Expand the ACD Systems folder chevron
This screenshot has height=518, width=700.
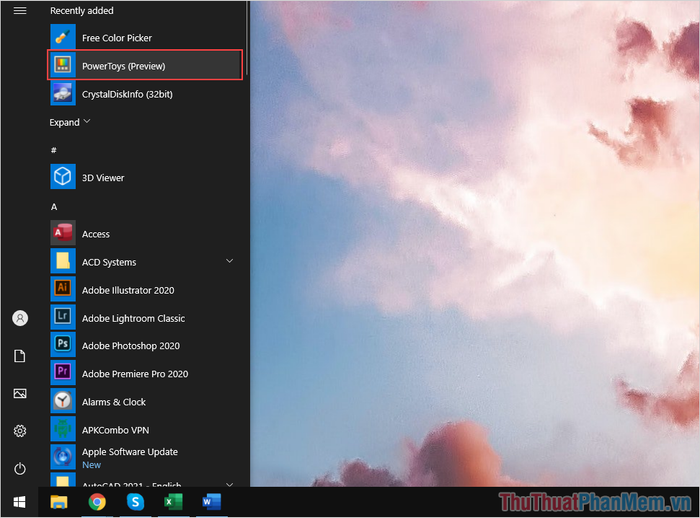click(229, 261)
